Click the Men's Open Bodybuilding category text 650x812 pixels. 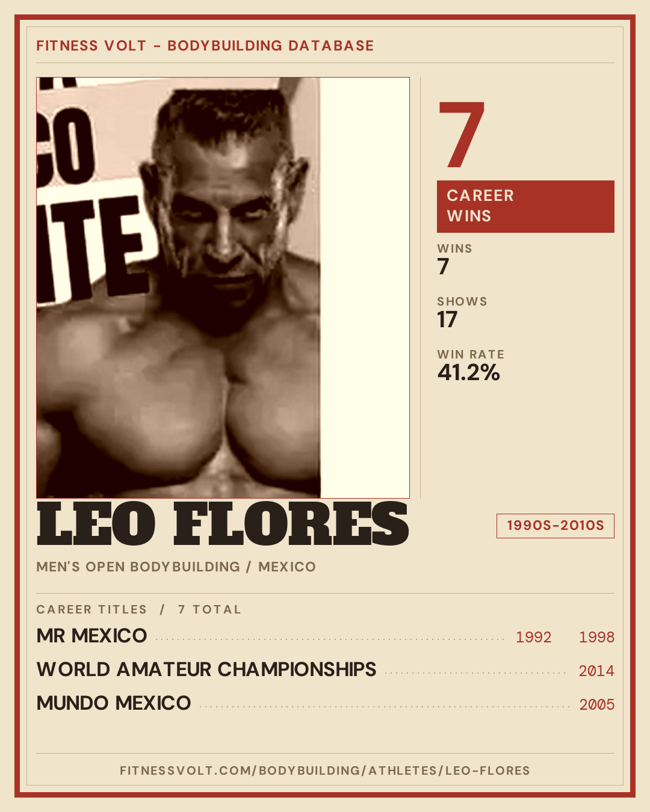(138, 567)
